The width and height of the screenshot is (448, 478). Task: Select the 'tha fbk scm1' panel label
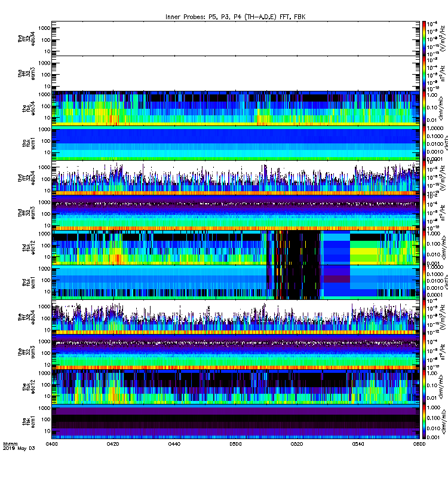(29, 143)
